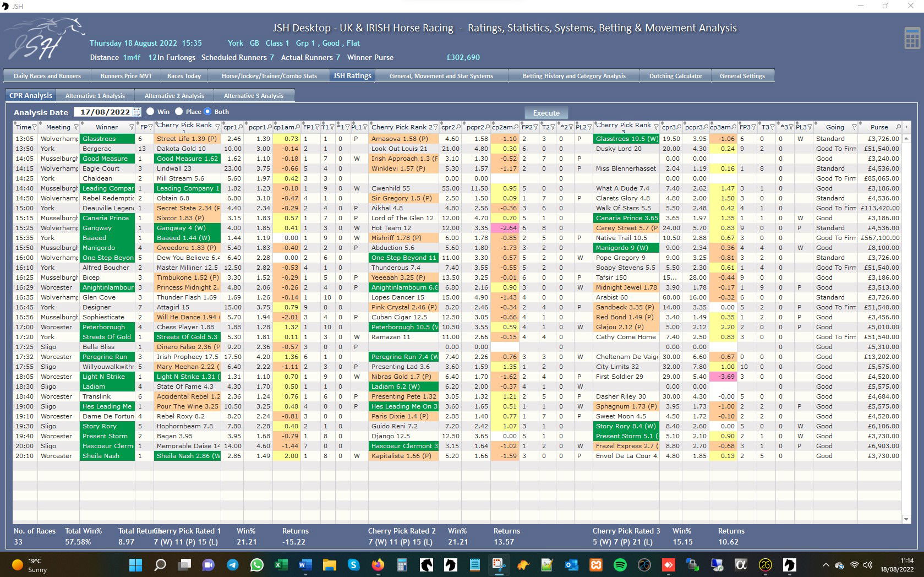Click the search icon on cpr1 column
Image resolution: width=924 pixels, height=577 pixels.
pos(241,127)
